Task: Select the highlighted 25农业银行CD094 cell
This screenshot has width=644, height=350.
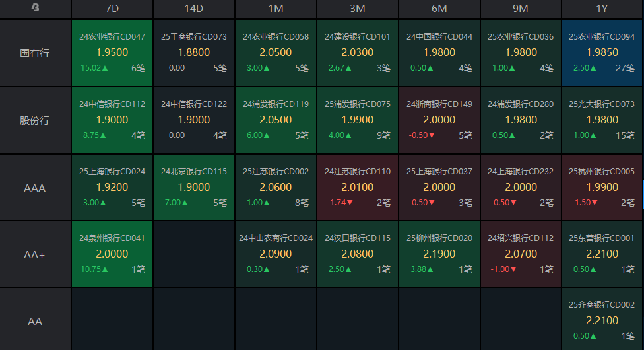Action: [x=602, y=53]
